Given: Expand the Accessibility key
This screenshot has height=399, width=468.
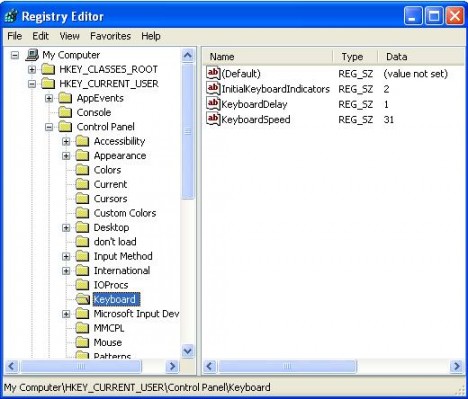Looking at the screenshot, I should click(66, 141).
